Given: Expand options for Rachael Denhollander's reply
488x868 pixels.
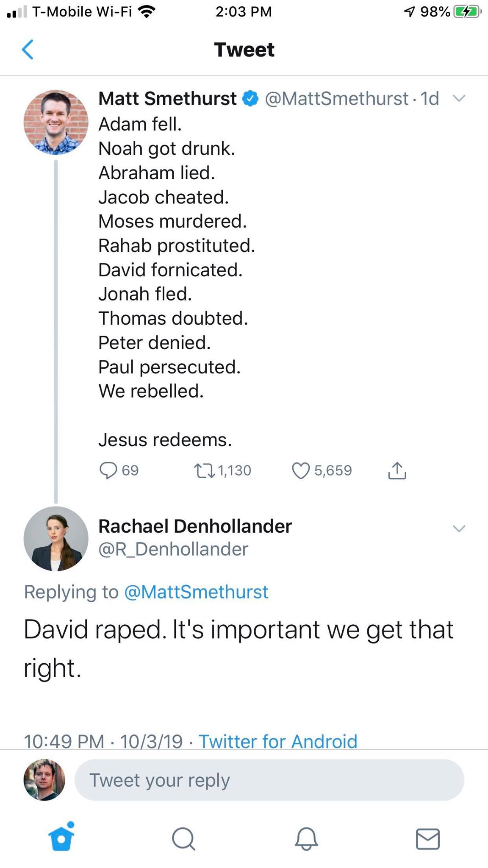Looking at the screenshot, I should (459, 528).
